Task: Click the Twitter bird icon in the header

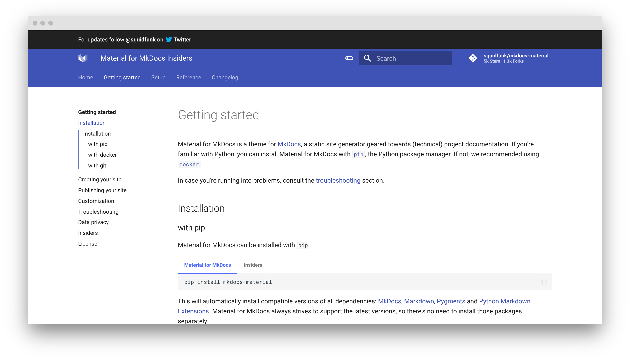Action: pyautogui.click(x=169, y=39)
